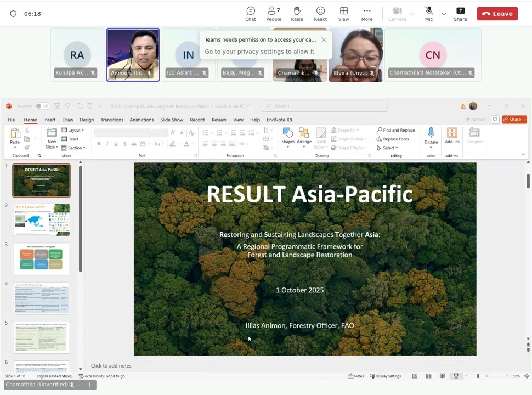Open the Section dropdown
532x395 pixels.
pyautogui.click(x=73, y=148)
